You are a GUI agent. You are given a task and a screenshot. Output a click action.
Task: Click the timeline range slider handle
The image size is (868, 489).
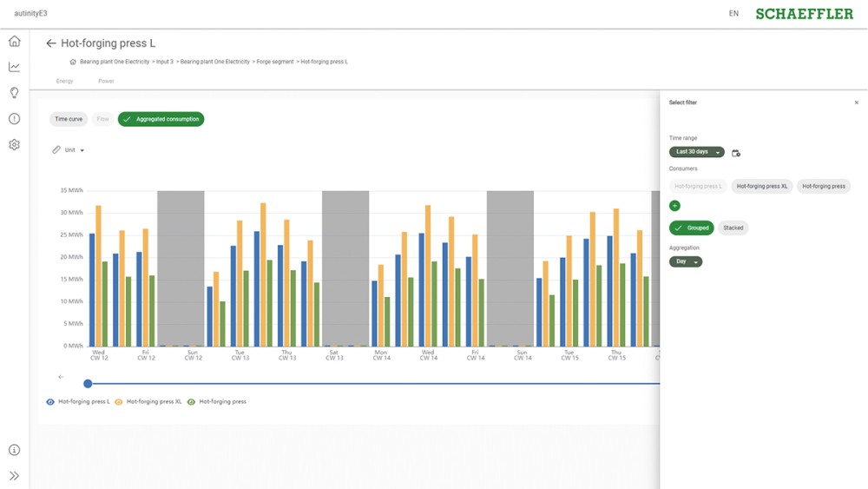[x=88, y=383]
